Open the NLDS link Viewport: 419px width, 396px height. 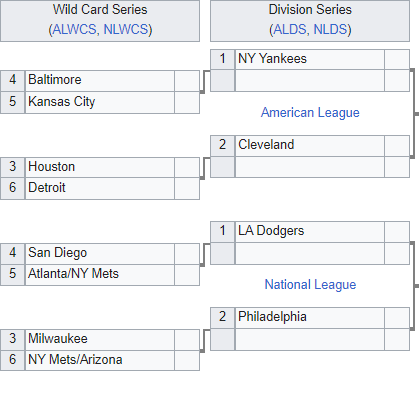(330, 29)
